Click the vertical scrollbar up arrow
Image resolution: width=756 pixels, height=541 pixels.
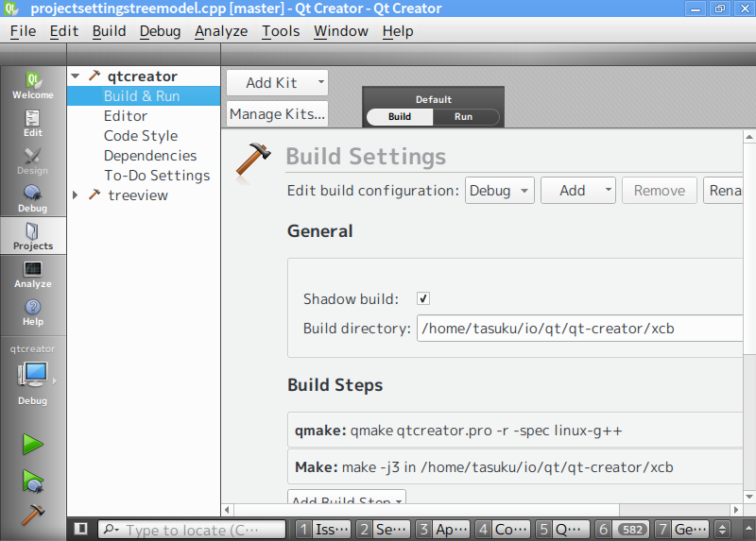coord(749,137)
